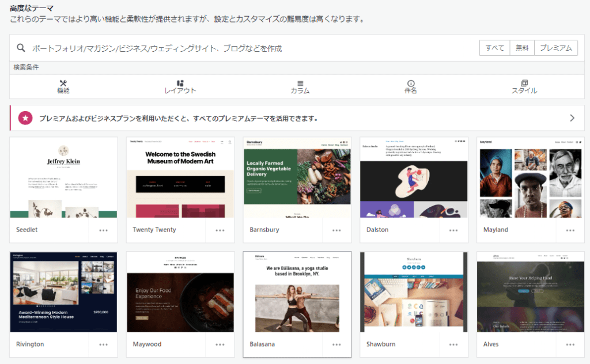Filter themes by すべて (All)

coord(494,48)
